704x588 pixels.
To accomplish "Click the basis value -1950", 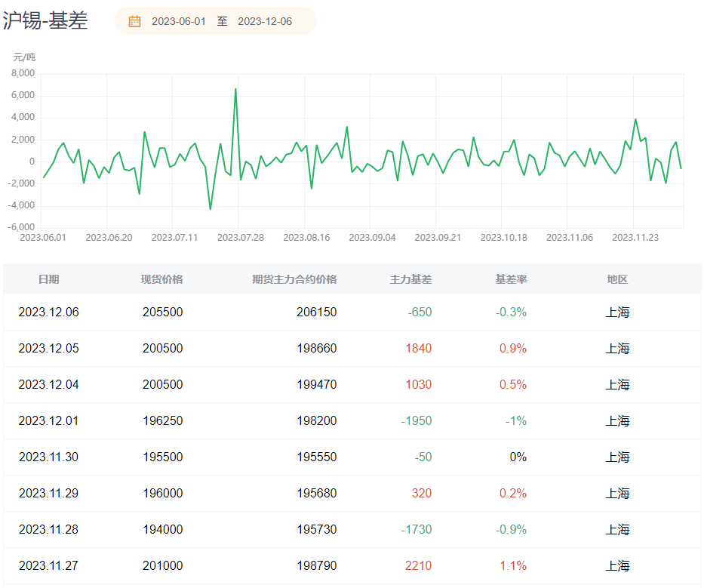I will point(417,421).
